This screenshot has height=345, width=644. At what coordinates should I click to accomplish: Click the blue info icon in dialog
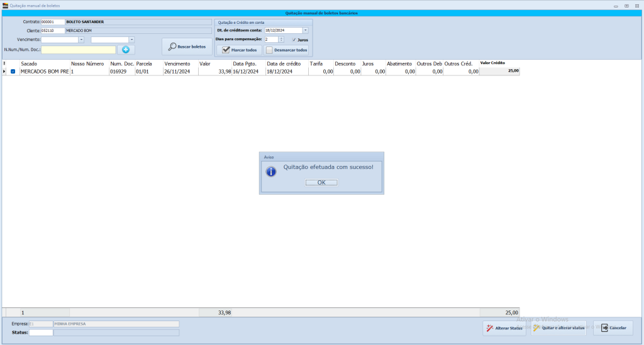271,170
